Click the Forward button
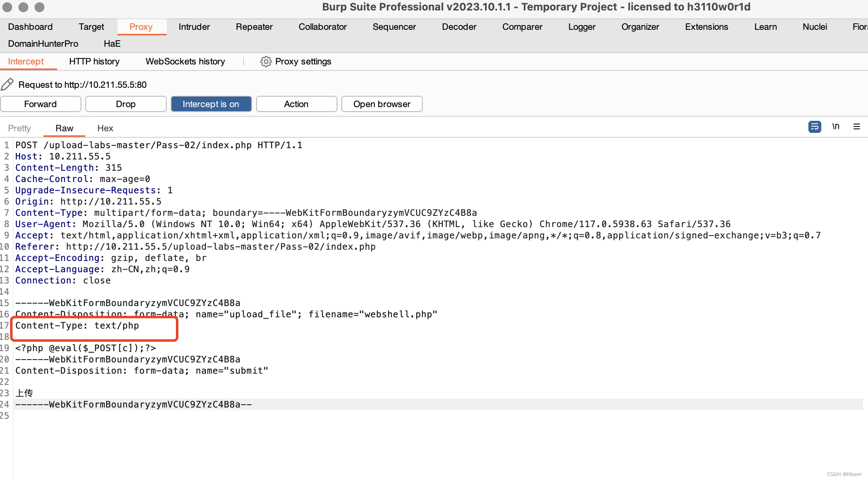 coord(40,104)
